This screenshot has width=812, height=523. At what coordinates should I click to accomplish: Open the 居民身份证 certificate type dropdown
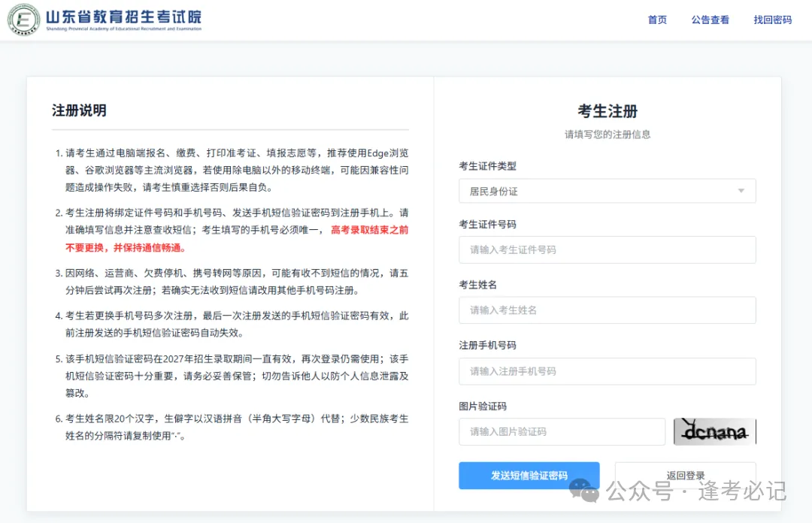click(607, 191)
